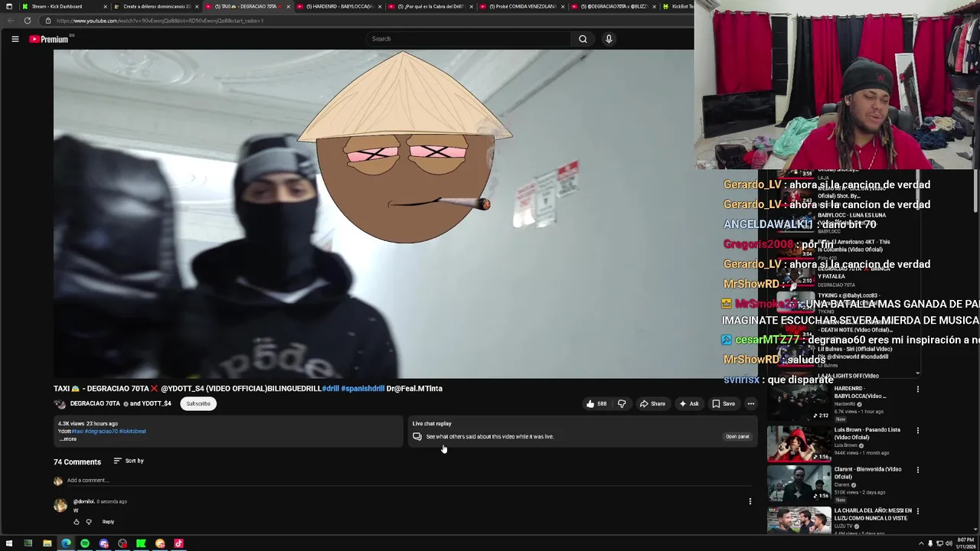Open the YouTube hamburger guide menu

tap(15, 39)
